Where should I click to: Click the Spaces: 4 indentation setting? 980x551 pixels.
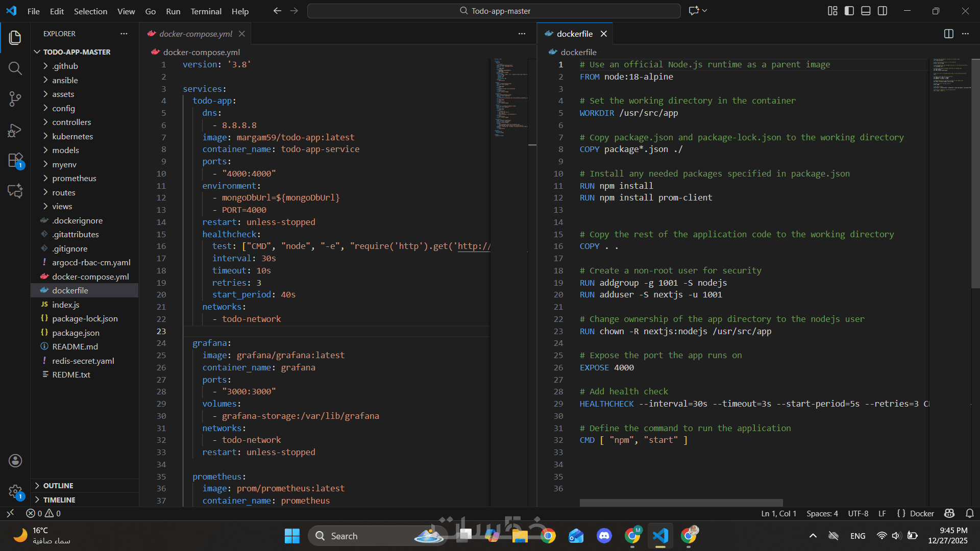coord(822,513)
